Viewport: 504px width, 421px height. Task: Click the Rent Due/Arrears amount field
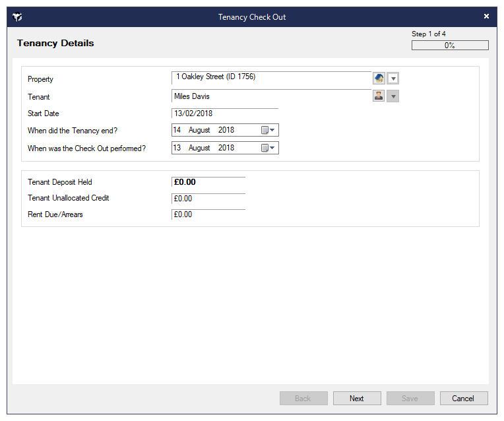pyautogui.click(x=208, y=214)
